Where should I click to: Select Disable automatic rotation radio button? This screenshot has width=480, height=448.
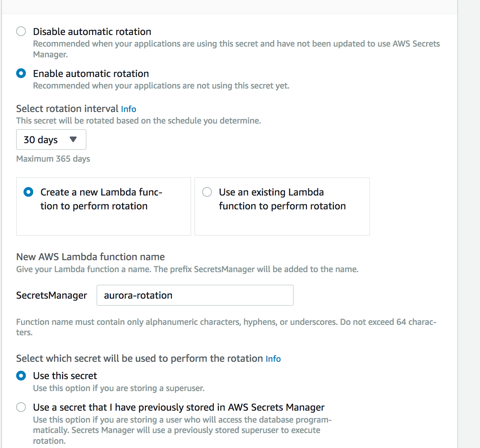(21, 31)
